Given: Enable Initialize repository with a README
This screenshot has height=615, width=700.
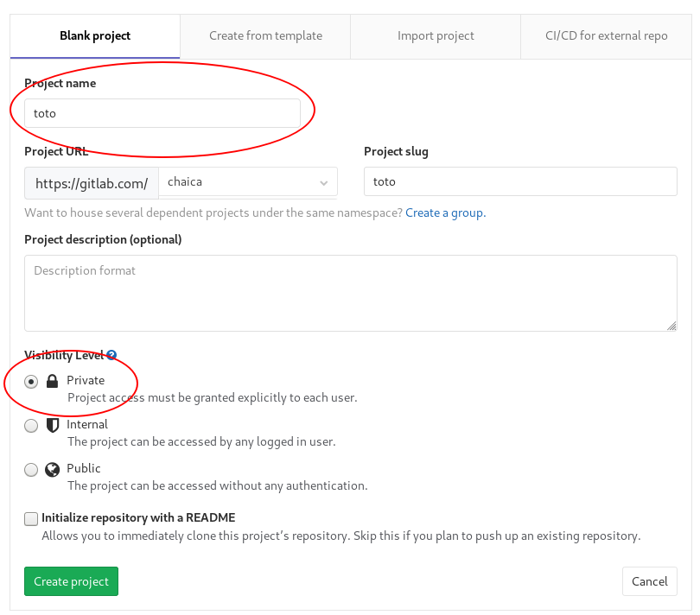Looking at the screenshot, I should pos(30,518).
